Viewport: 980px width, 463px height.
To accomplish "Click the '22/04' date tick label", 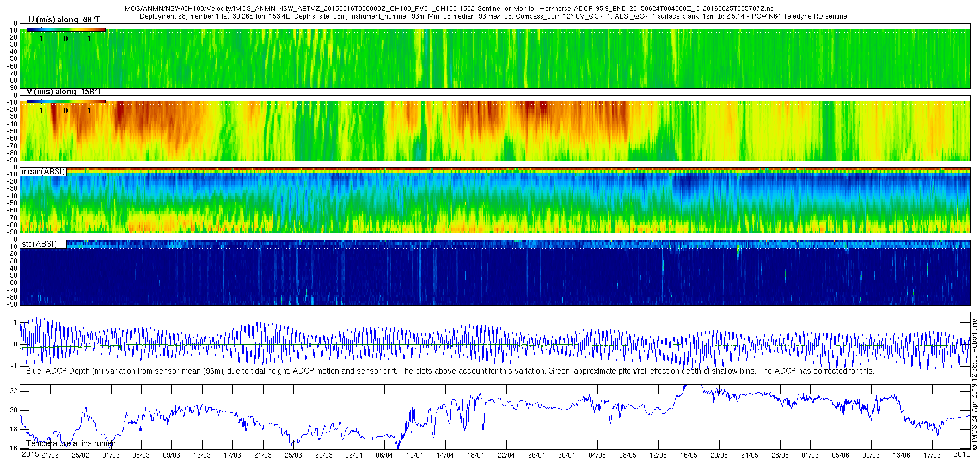I will [506, 455].
